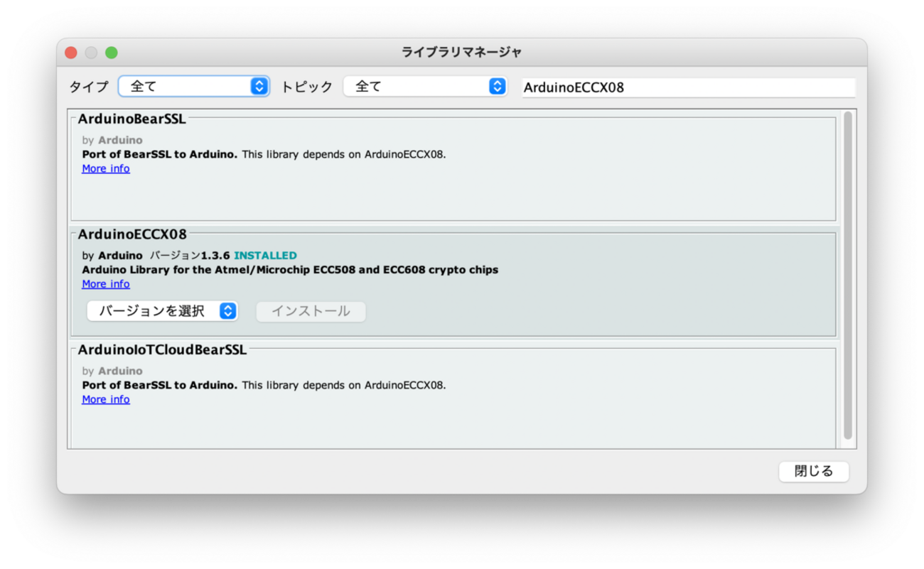This screenshot has height=569, width=924.
Task: Click the red close window button
Action: [x=71, y=53]
